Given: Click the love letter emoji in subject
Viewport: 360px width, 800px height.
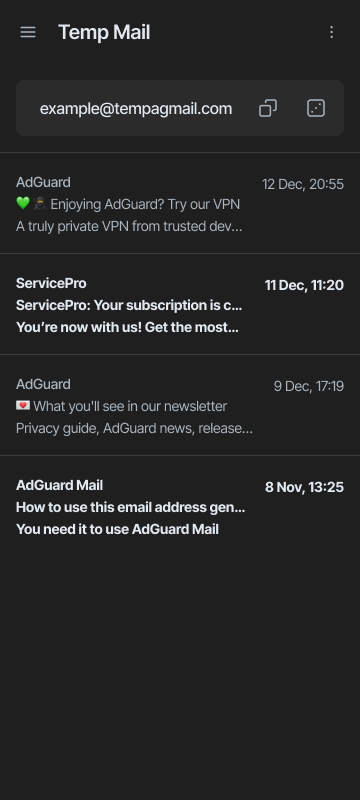Looking at the screenshot, I should (x=23, y=406).
